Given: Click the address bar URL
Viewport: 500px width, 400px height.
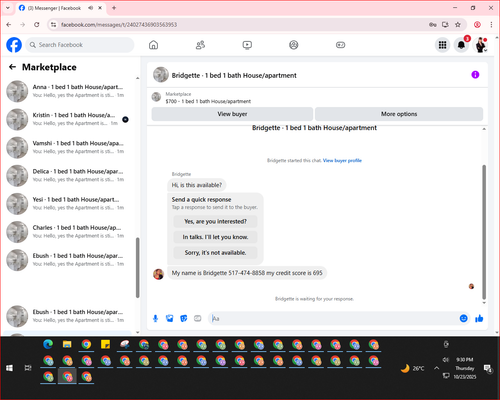Looking at the screenshot, I should pos(119,25).
